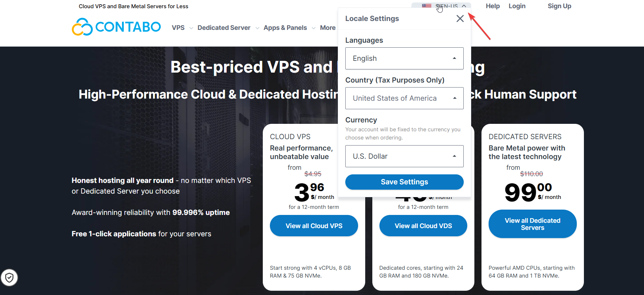Image resolution: width=644 pixels, height=295 pixels.
Task: Open the VPS navigation menu
Action: 178,28
